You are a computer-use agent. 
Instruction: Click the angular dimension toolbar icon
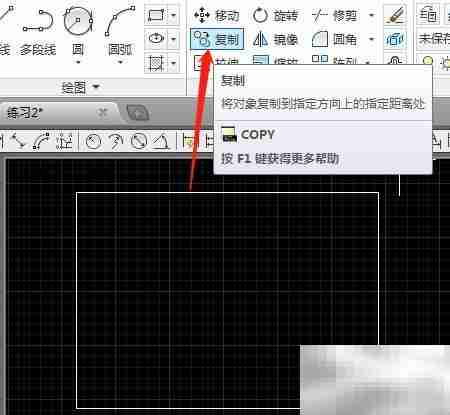pyautogui.click(x=162, y=141)
